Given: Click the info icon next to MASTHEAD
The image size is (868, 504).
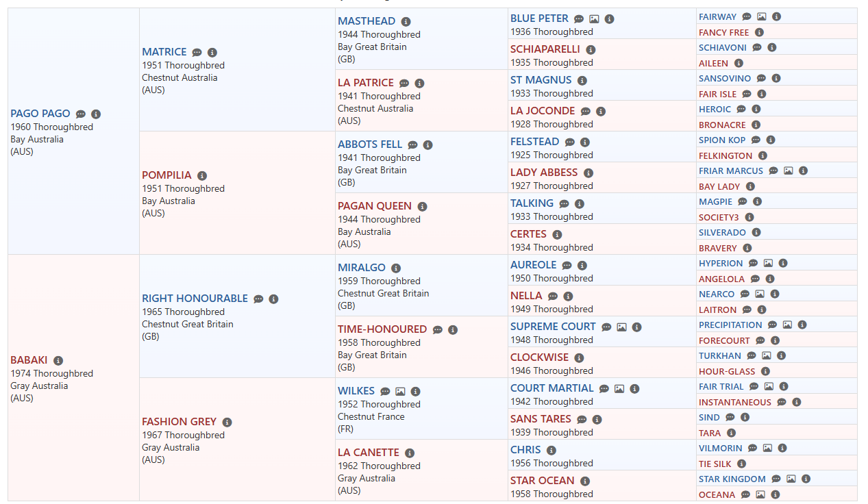Looking at the screenshot, I should point(406,22).
